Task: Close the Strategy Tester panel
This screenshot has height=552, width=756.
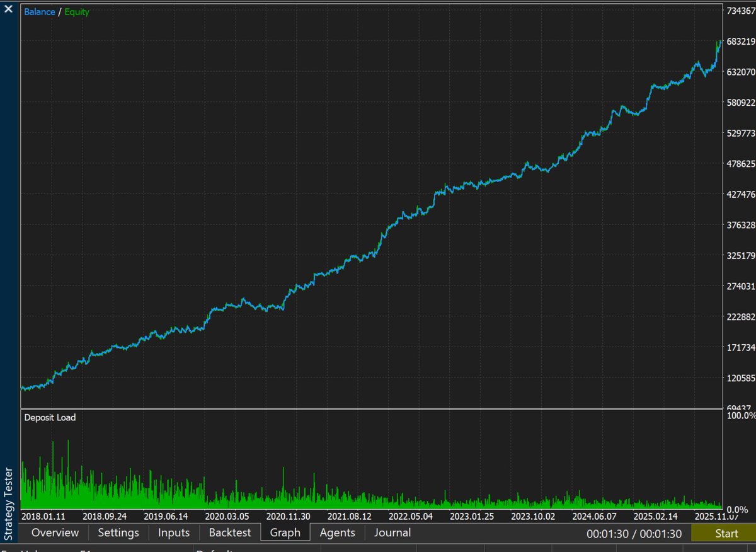Action: (x=8, y=11)
